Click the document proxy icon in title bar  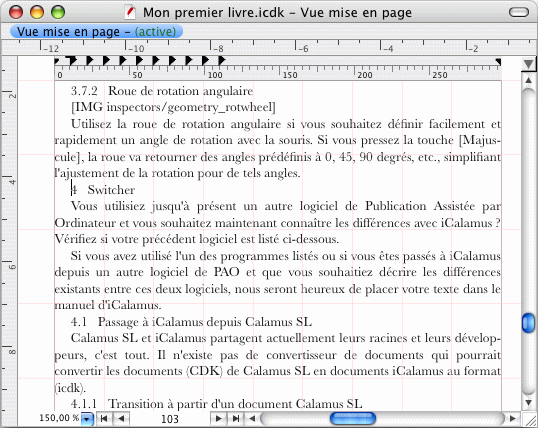(130, 12)
